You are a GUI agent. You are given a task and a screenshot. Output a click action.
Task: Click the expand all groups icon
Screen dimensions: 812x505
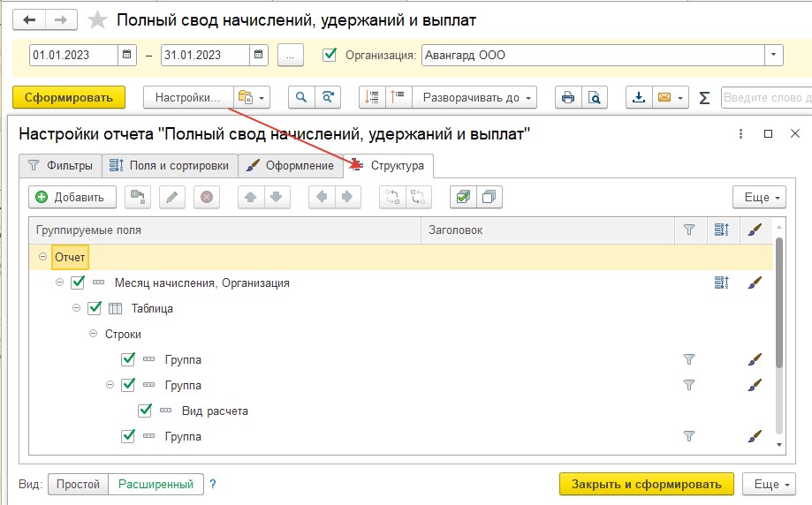pyautogui.click(x=398, y=97)
